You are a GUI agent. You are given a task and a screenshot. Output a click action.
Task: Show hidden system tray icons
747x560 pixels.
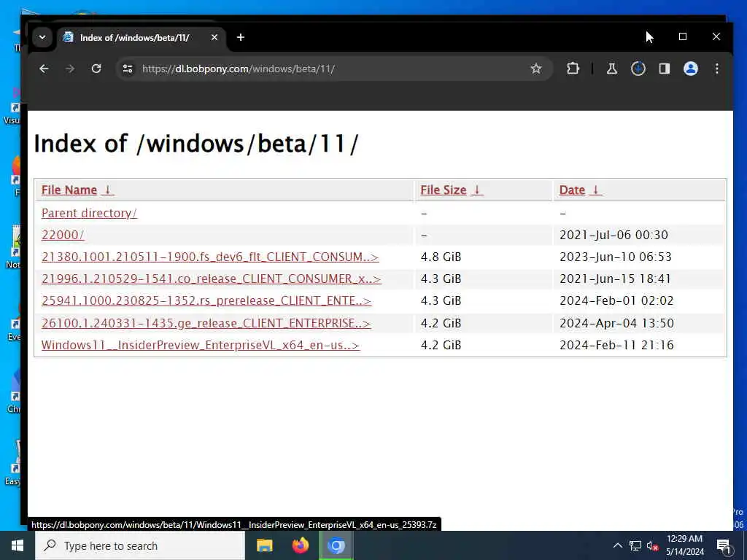pos(617,545)
